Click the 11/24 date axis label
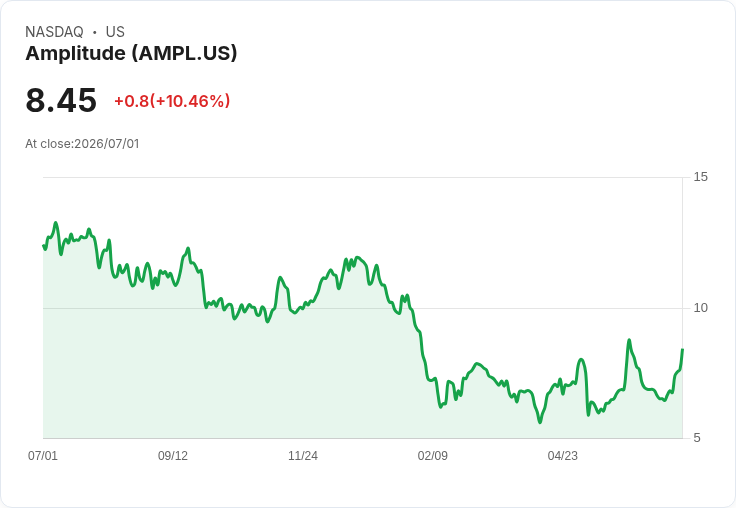Image resolution: width=736 pixels, height=508 pixels. pyautogui.click(x=303, y=456)
